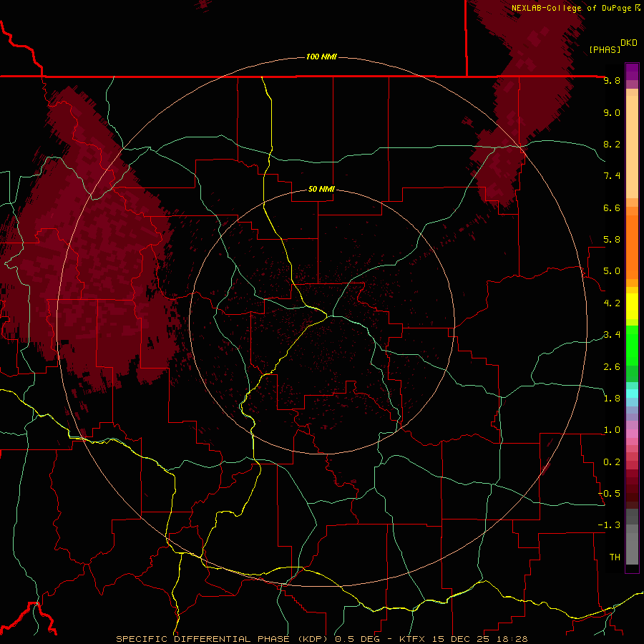Select the 1.0 scale value
The width and height of the screenshot is (644, 644).
coord(612,430)
